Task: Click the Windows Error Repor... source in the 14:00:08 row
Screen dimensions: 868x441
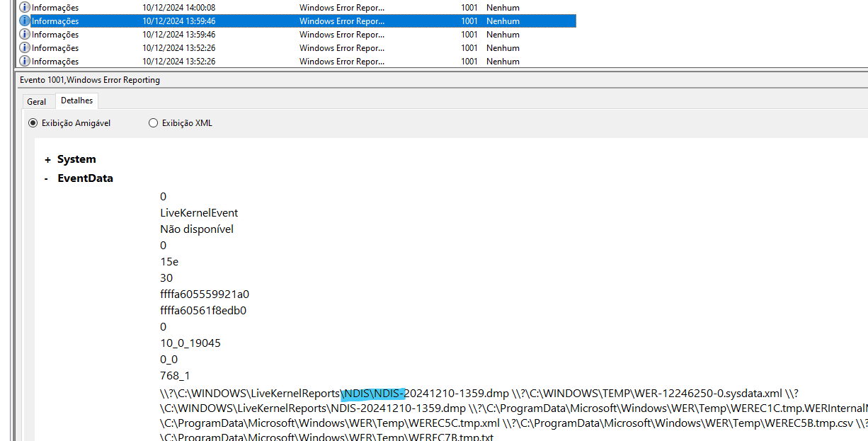Action: tap(342, 8)
